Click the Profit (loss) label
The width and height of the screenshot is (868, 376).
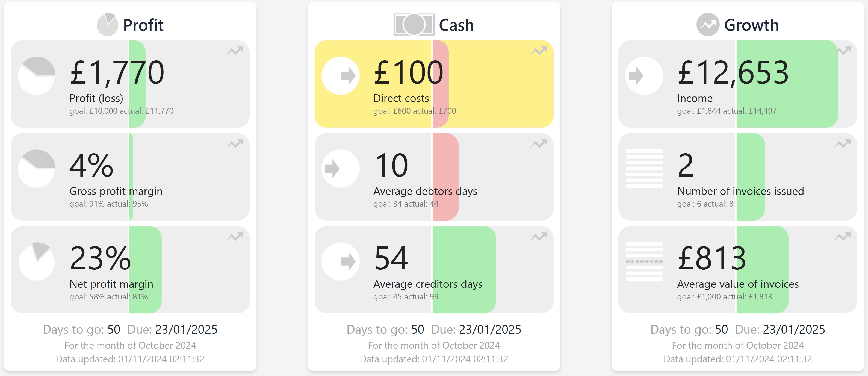(x=96, y=98)
